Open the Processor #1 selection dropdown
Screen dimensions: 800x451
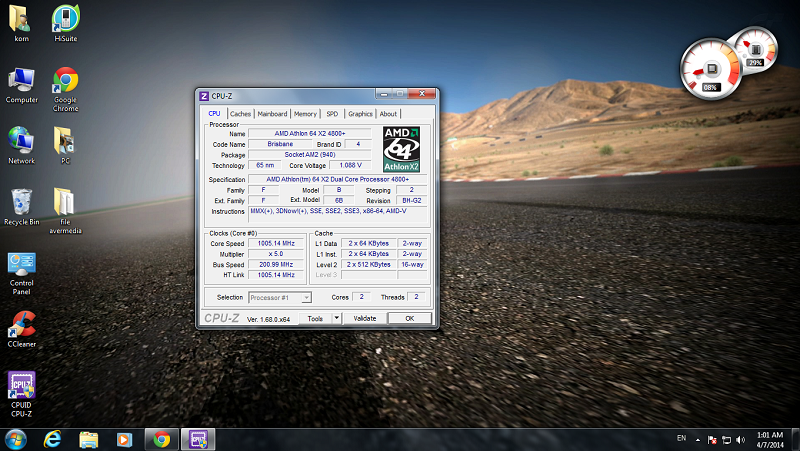(280, 297)
